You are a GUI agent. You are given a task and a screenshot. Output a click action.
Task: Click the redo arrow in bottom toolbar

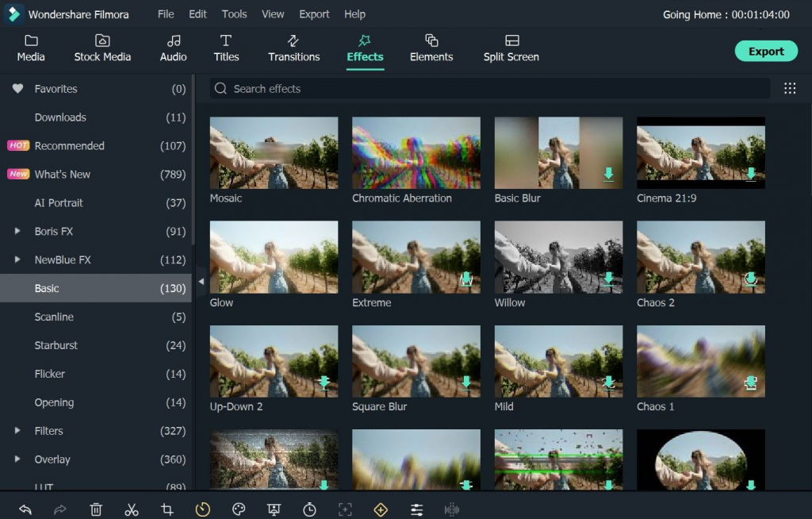60,509
